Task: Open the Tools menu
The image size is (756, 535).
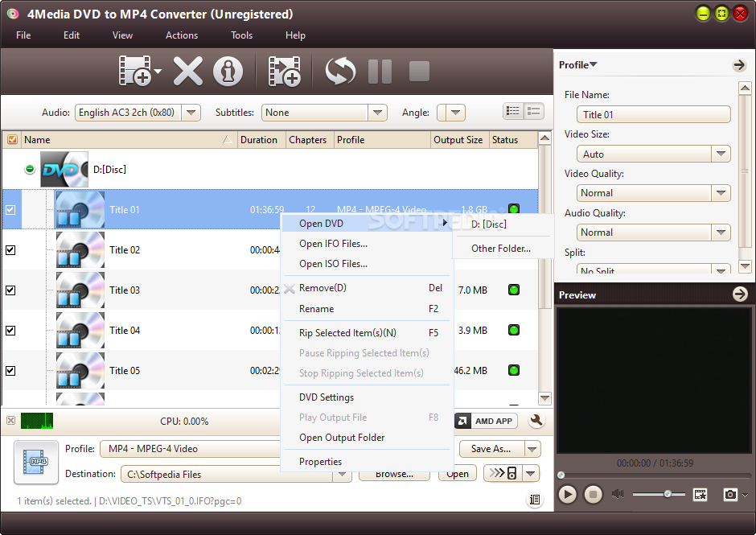Action: 241,35
